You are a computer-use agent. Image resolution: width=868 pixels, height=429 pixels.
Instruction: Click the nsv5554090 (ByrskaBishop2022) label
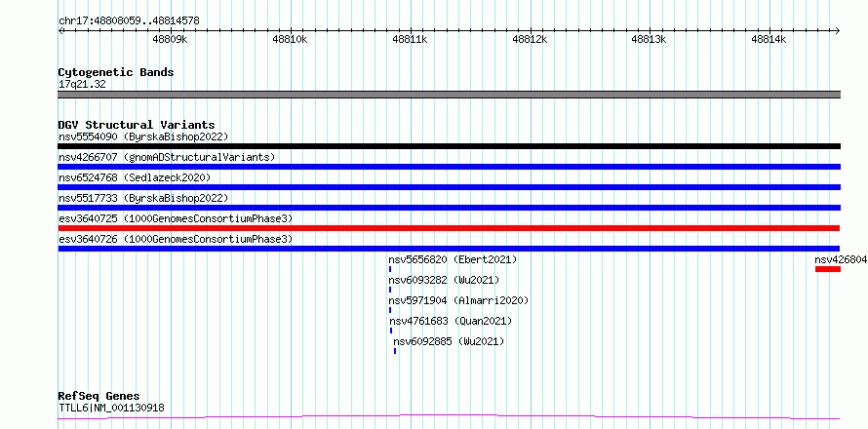pyautogui.click(x=142, y=136)
